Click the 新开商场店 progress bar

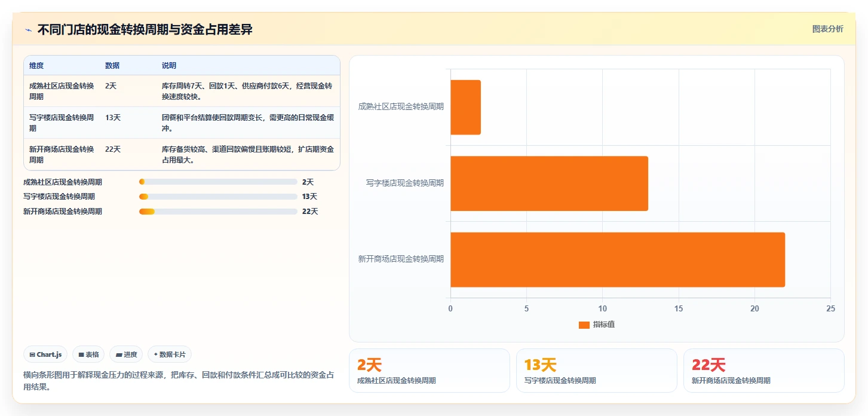point(218,212)
